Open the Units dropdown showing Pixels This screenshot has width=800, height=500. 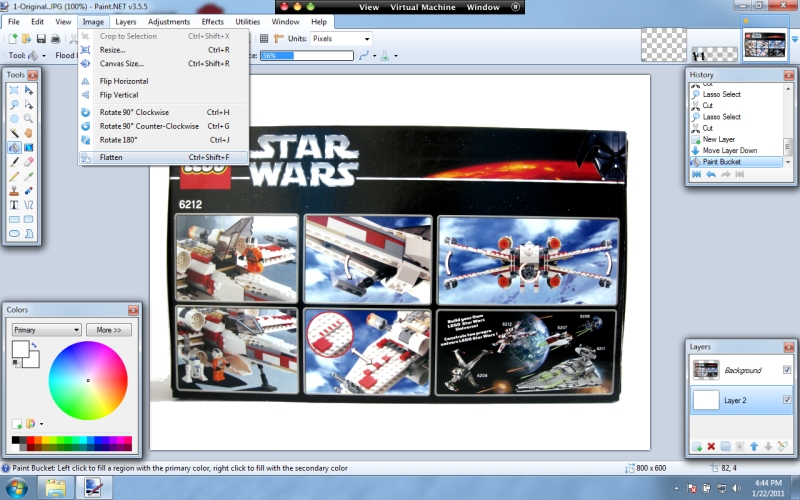pyautogui.click(x=341, y=39)
